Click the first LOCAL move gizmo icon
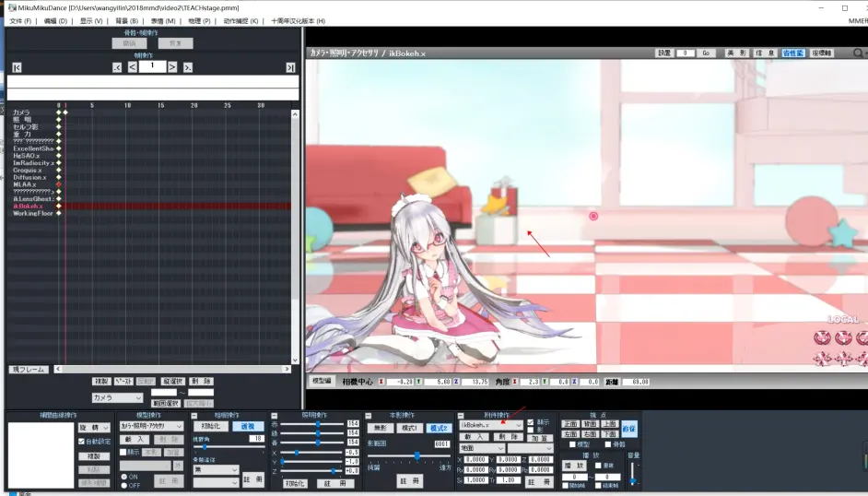The height and width of the screenshot is (496, 868). click(x=822, y=359)
